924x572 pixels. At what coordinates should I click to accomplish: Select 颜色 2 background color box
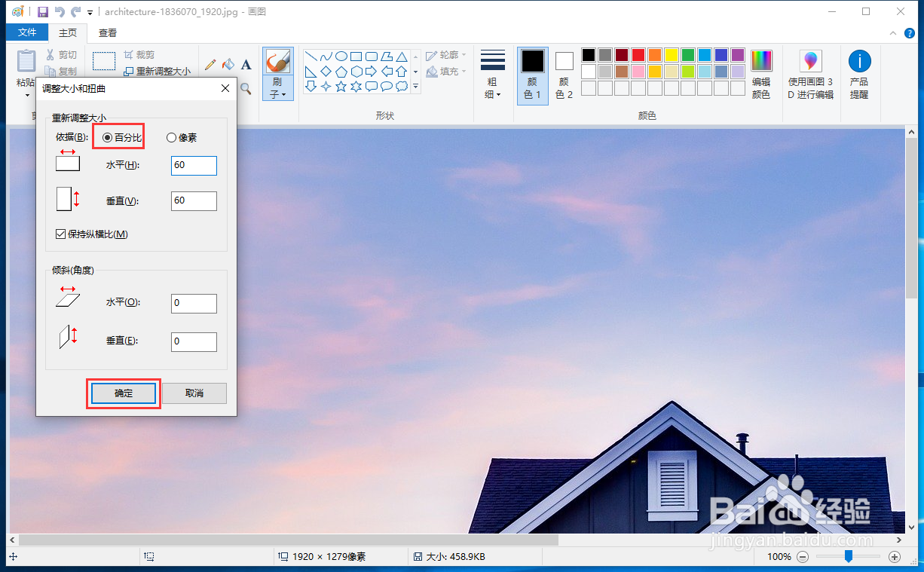point(564,75)
